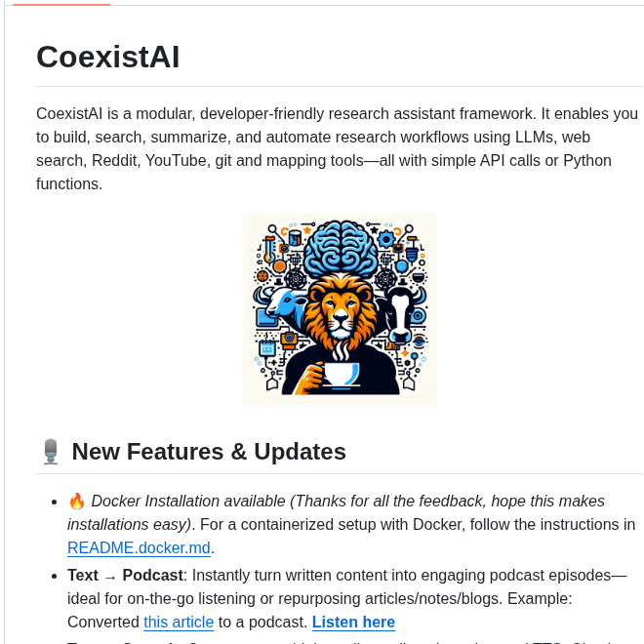Open the "Listen here" podcast link

coord(353,622)
